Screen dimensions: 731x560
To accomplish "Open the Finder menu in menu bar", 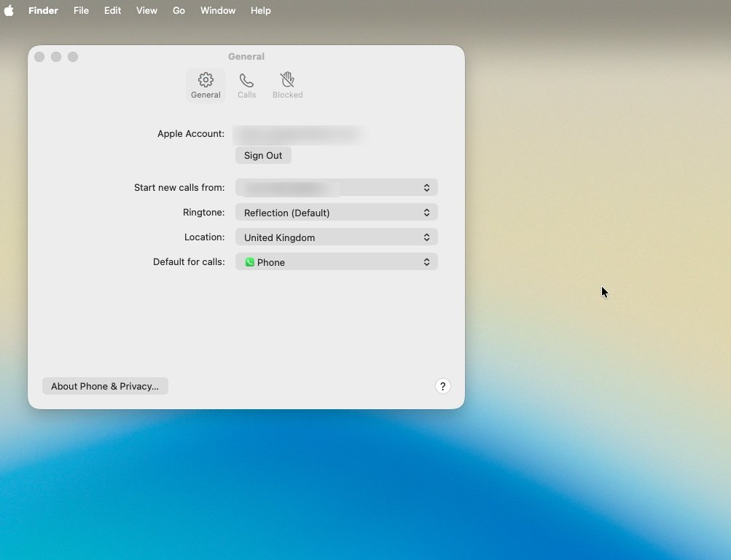I will pos(43,11).
